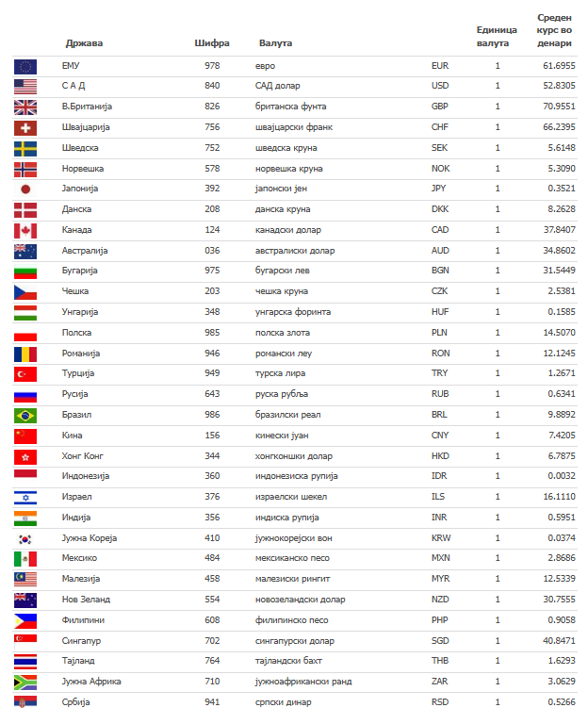Click the South African flag icon
The width and height of the screenshot is (588, 724).
[25, 682]
